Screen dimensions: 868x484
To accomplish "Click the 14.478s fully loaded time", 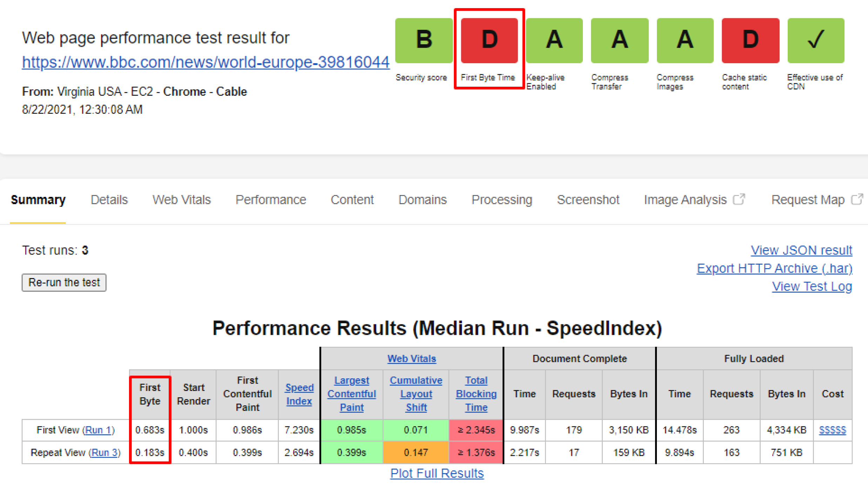I will pyautogui.click(x=680, y=430).
